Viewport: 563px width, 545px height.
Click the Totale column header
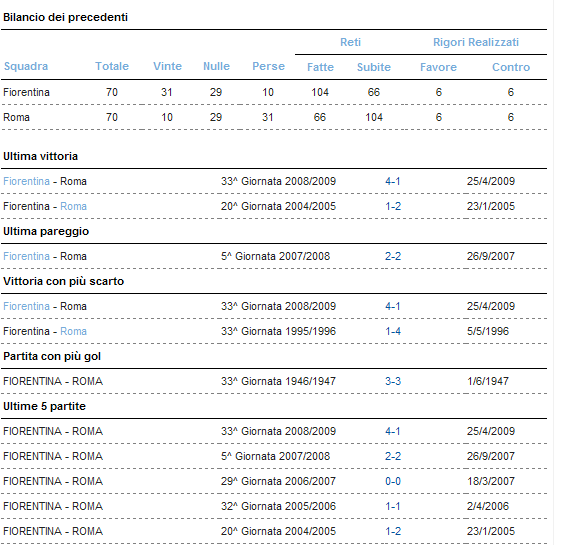pos(112,66)
